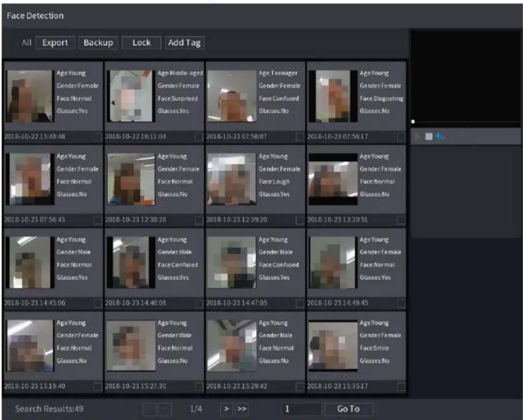Open face snapshot from 2018-10-23 14:47:05
Image resolution: width=523 pixels, height=420 pixels.
pyautogui.click(x=231, y=262)
